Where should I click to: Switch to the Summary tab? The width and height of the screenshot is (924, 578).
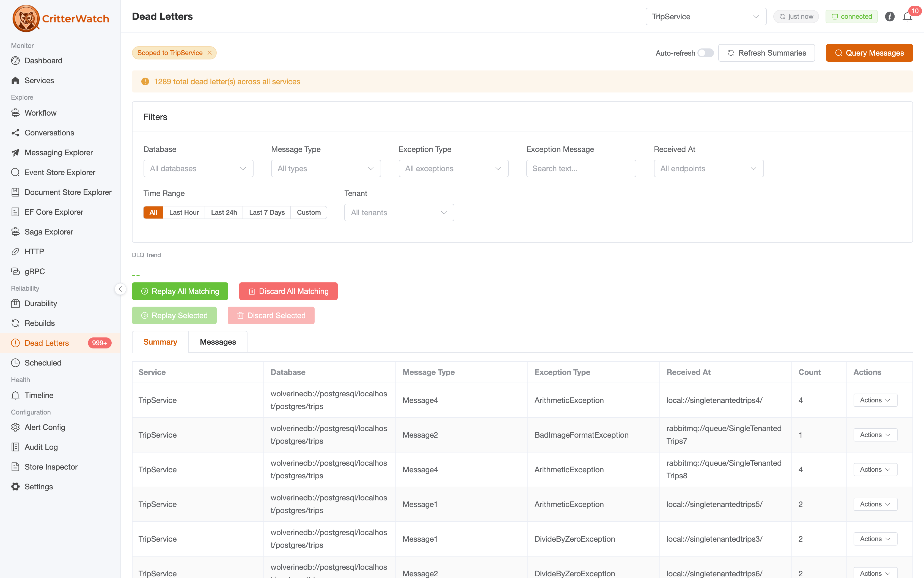(160, 342)
